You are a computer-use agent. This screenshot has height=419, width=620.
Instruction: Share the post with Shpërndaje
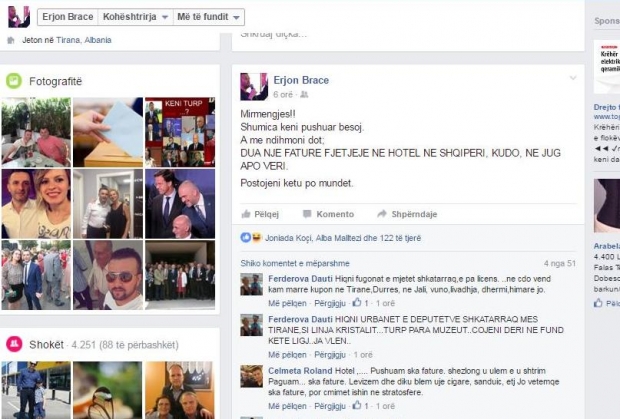[x=407, y=214]
